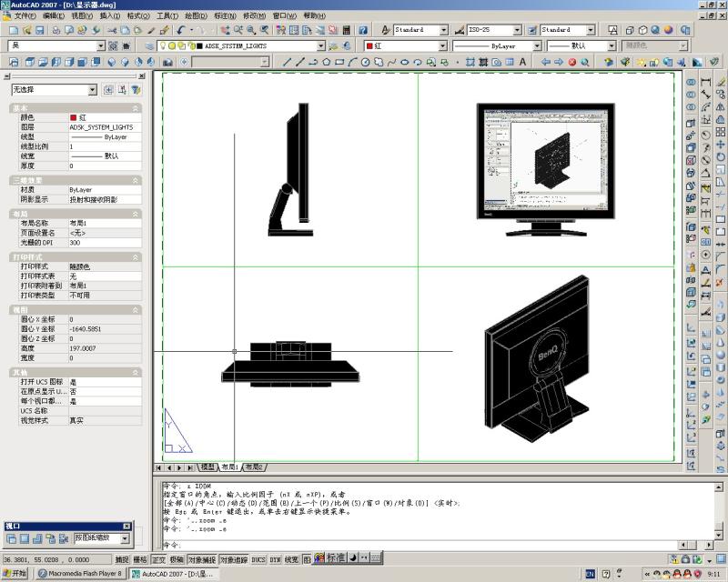Viewport: 728px width, 582px height.
Task: Open the Standard text style dropdown
Action: (x=444, y=30)
